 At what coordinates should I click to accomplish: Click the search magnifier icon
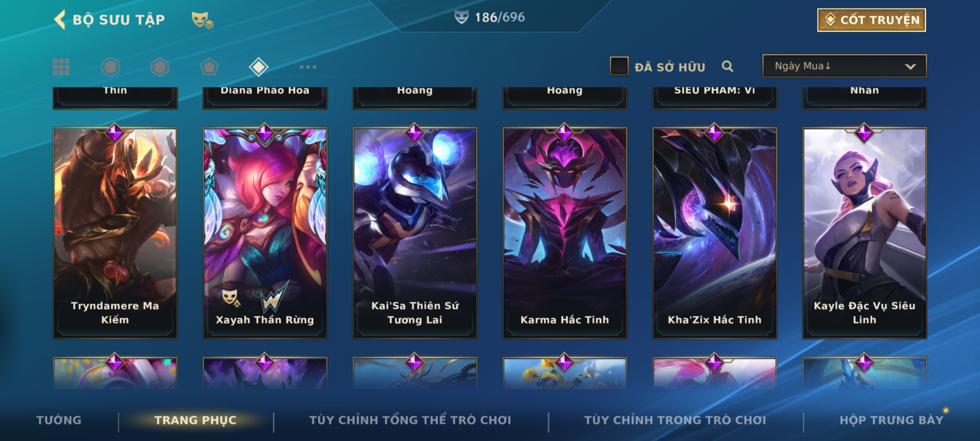(x=727, y=66)
